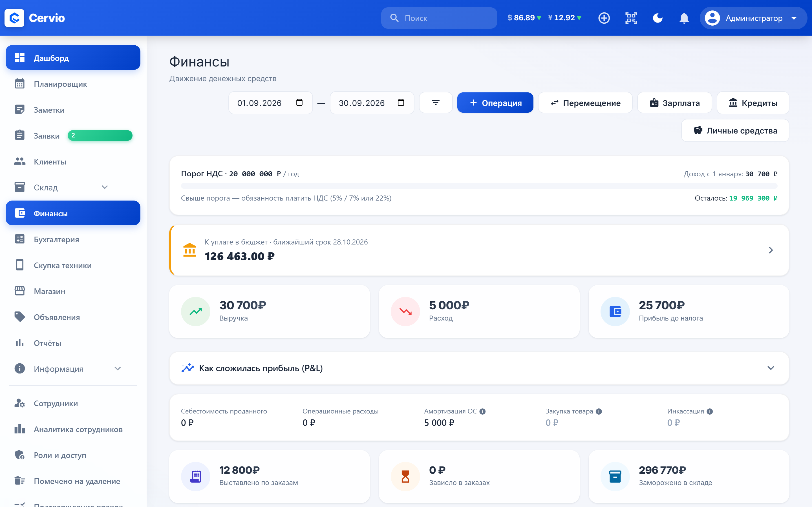Click the Амортизация ОС info icon
The height and width of the screenshot is (507, 812).
tap(482, 412)
